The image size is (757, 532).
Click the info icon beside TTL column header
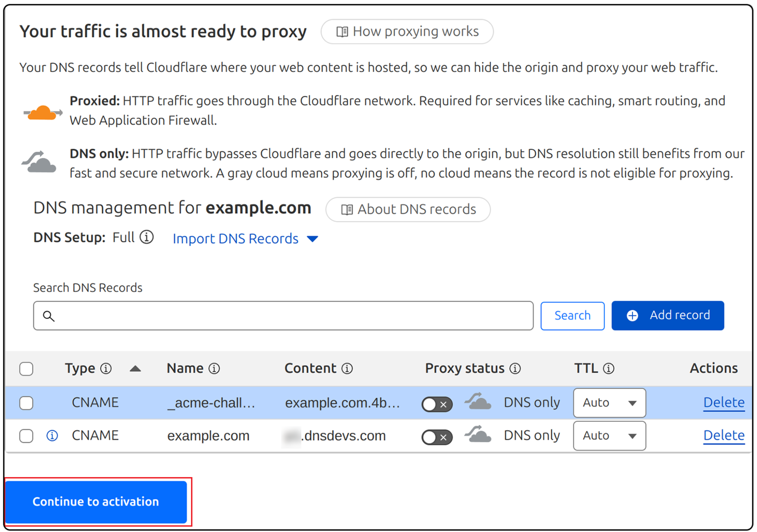609,368
